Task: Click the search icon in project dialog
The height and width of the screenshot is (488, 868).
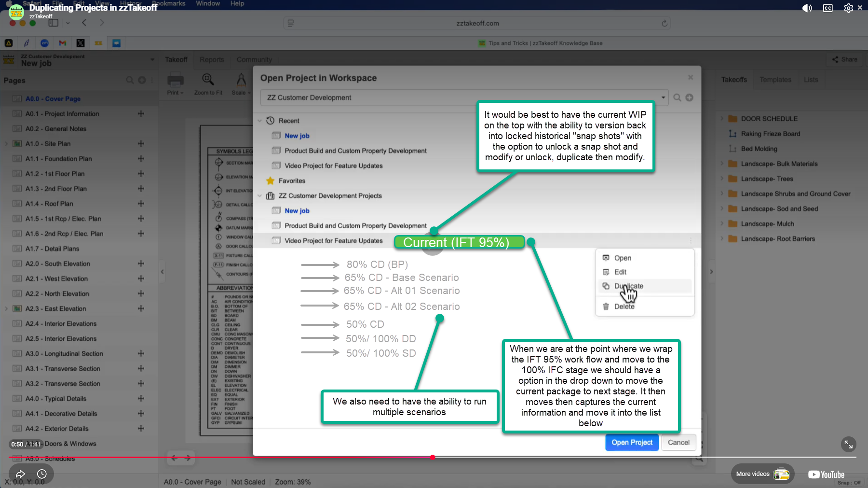Action: tap(677, 98)
